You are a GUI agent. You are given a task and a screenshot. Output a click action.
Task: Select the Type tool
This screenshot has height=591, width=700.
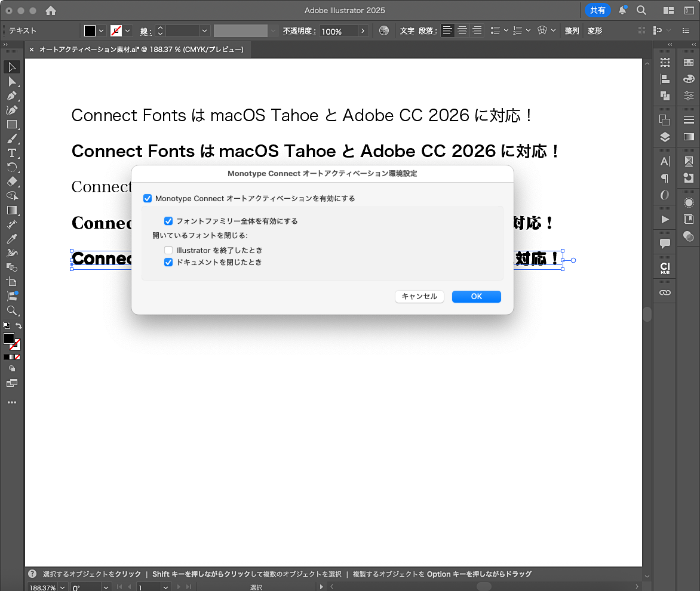(12, 153)
